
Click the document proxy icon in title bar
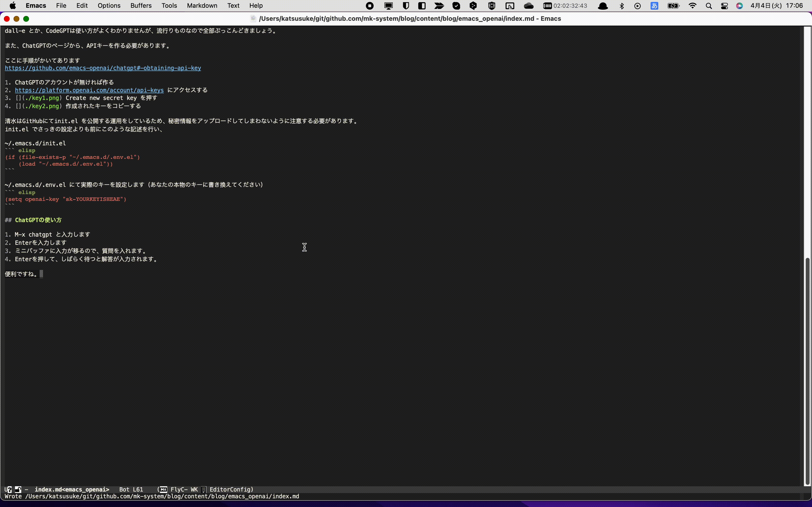pos(253,19)
